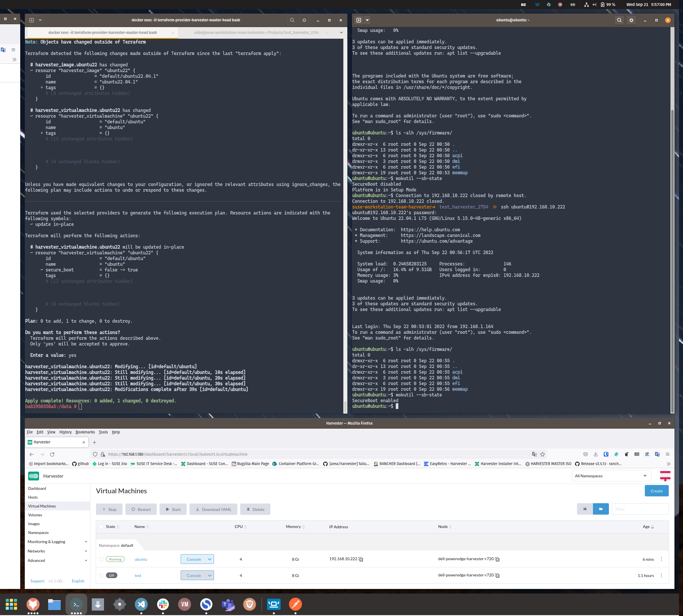This screenshot has height=616, width=683.
Task: Open Slack from the dock
Action: (x=163, y=604)
